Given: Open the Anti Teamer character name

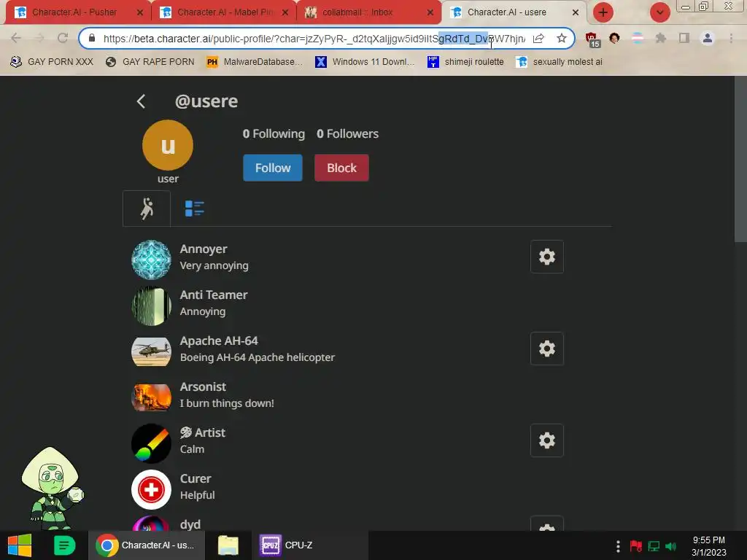Looking at the screenshot, I should click(x=214, y=295).
